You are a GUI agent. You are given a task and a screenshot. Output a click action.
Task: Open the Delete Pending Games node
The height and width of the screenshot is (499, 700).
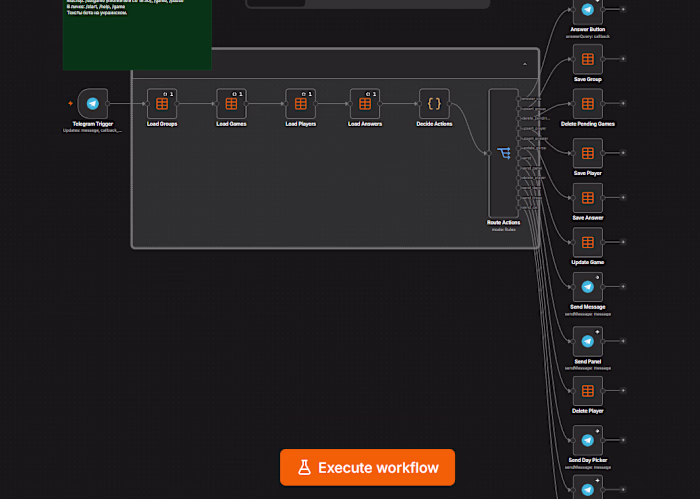(x=588, y=104)
